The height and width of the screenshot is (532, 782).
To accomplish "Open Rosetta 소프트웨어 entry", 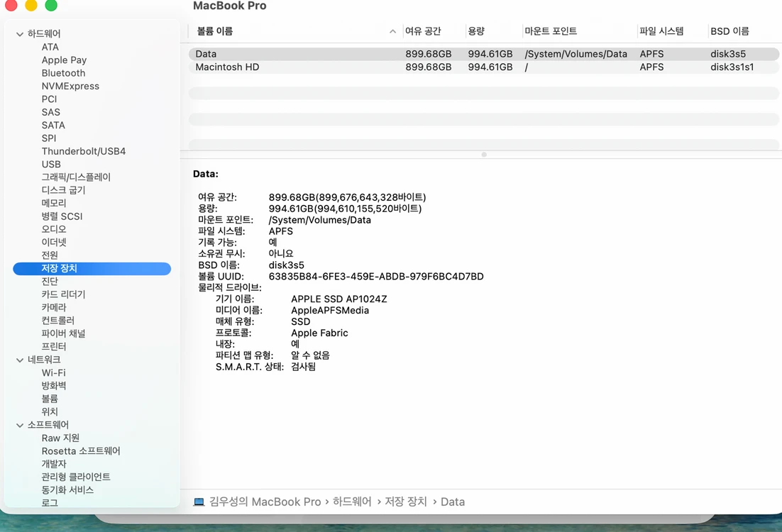I will click(x=81, y=450).
